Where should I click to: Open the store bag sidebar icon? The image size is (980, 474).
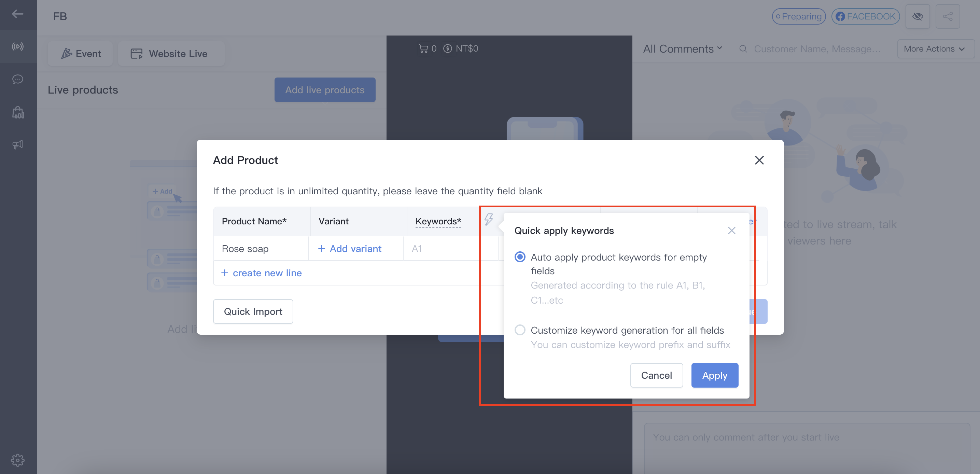[x=18, y=112]
